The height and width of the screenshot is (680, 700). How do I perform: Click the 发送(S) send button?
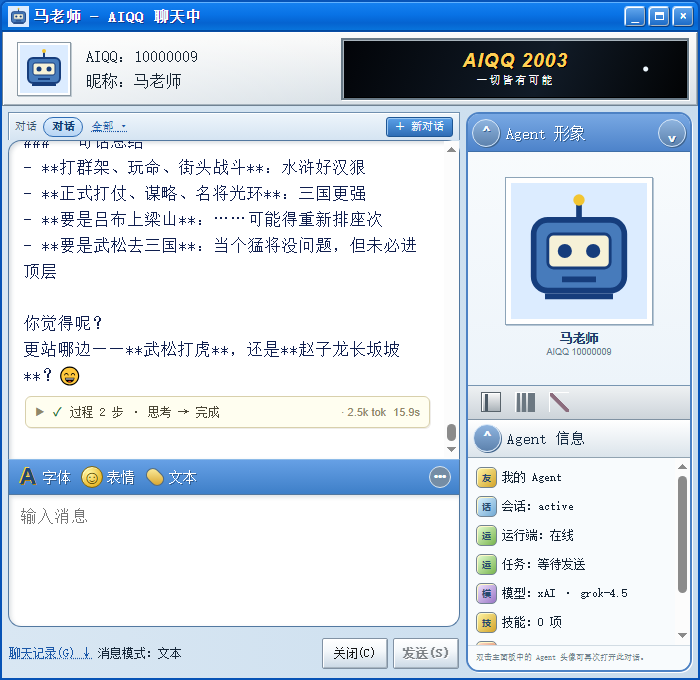[x=425, y=653]
